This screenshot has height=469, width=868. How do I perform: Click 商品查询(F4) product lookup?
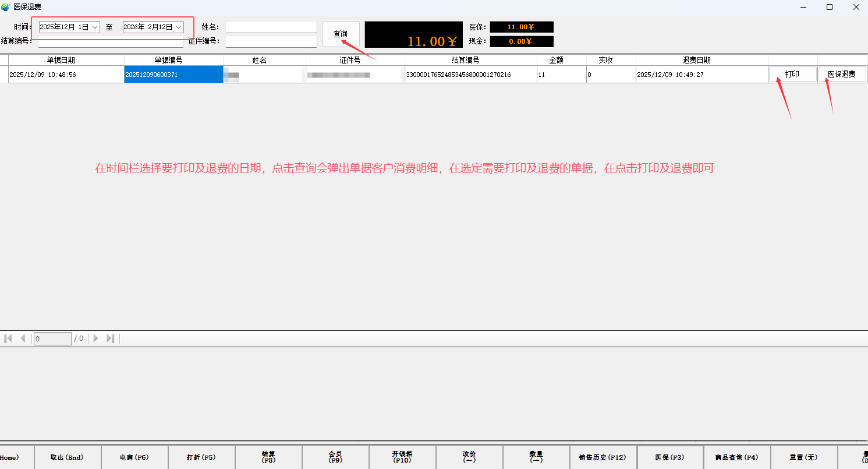tap(736, 457)
